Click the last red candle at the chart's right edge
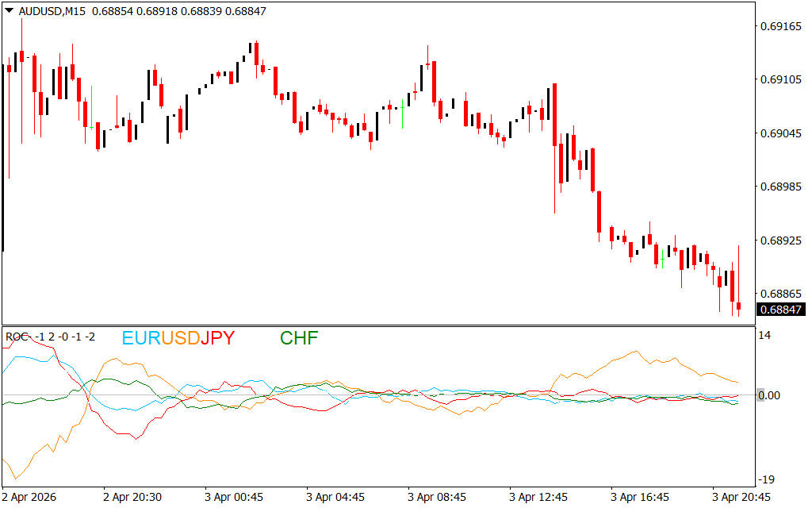Image resolution: width=812 pixels, height=508 pixels. (x=738, y=306)
